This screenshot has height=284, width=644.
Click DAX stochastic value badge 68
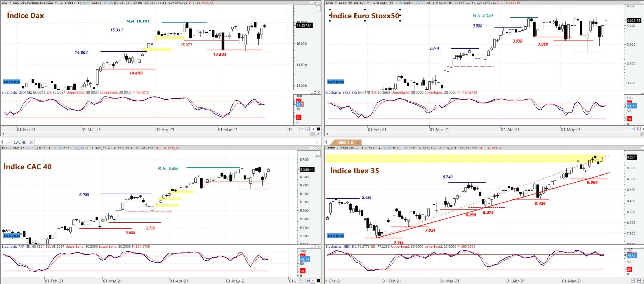(299, 104)
